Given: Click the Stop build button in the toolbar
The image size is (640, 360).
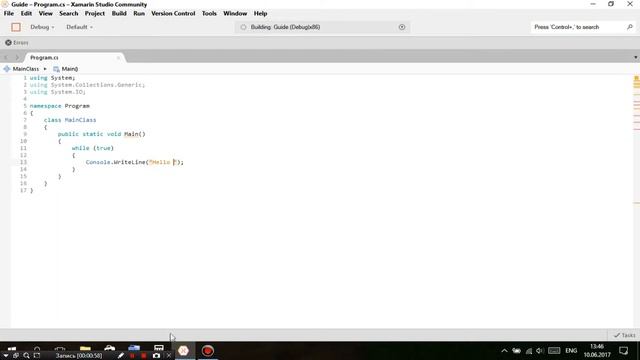Looking at the screenshot, I should click(16, 27).
